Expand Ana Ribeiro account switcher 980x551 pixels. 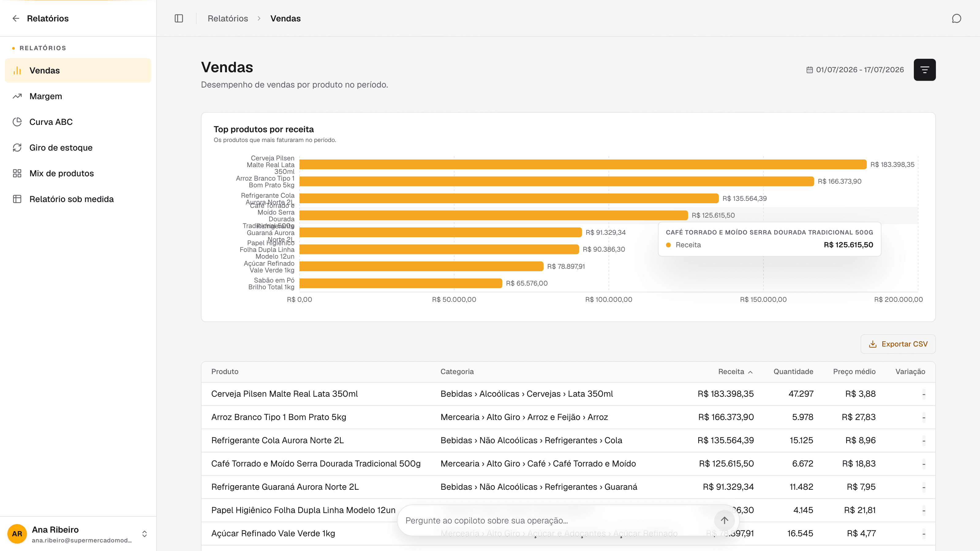[x=145, y=534]
